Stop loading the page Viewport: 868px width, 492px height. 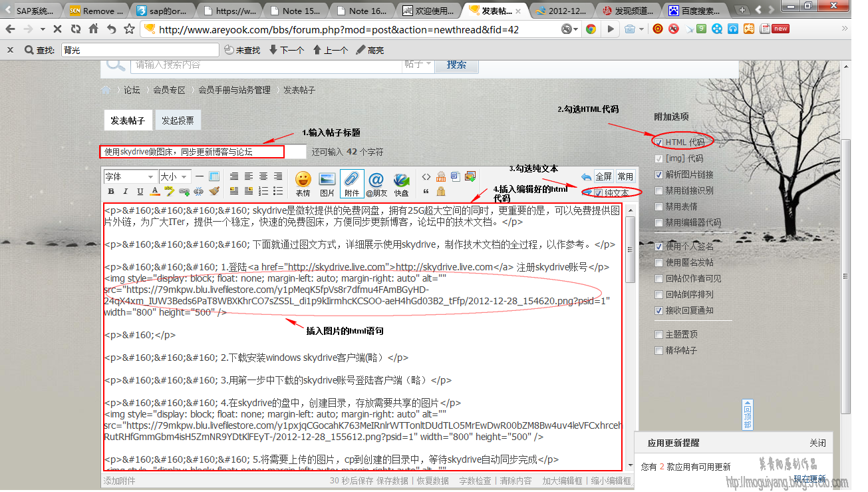[57, 29]
